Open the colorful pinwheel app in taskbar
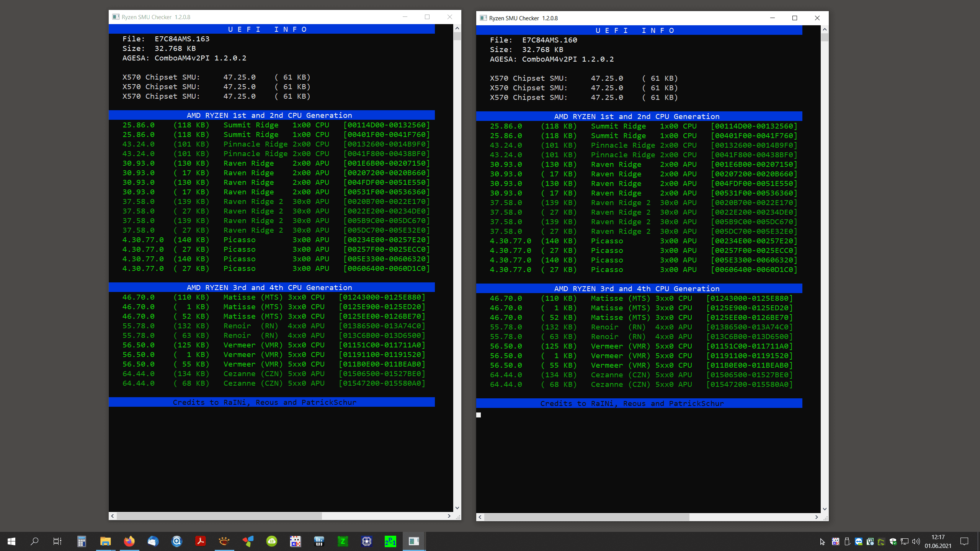980x551 pixels. click(x=248, y=541)
